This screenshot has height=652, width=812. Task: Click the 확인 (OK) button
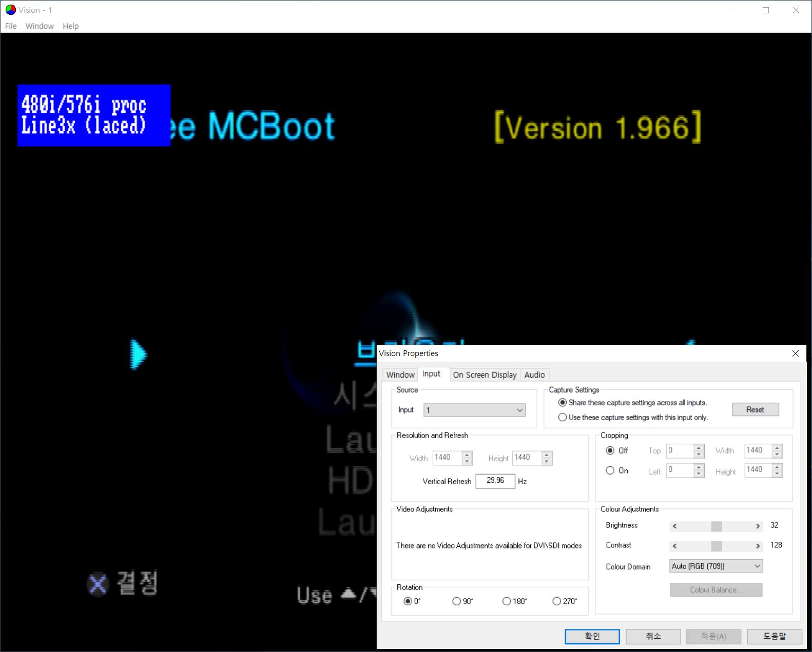pyautogui.click(x=592, y=637)
